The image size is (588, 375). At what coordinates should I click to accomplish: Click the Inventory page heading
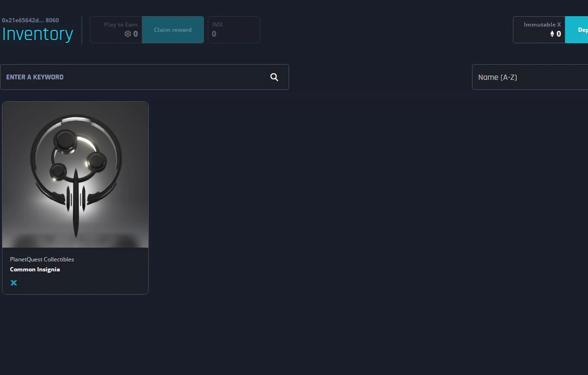click(38, 34)
